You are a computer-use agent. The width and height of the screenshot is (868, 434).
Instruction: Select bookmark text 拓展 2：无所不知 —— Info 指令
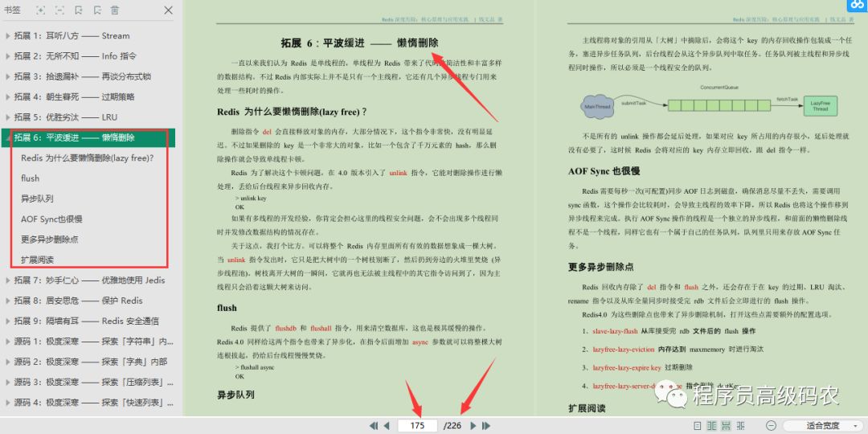(x=76, y=56)
